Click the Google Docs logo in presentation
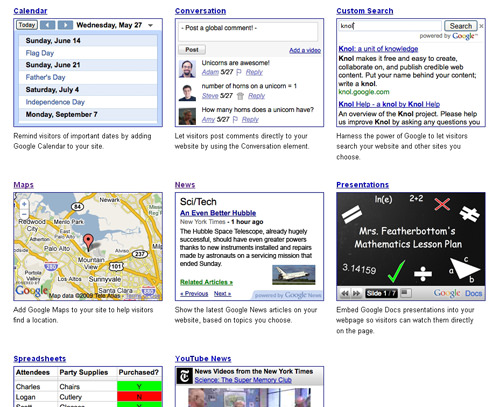This screenshot has width=500, height=407. pyautogui.click(x=457, y=293)
